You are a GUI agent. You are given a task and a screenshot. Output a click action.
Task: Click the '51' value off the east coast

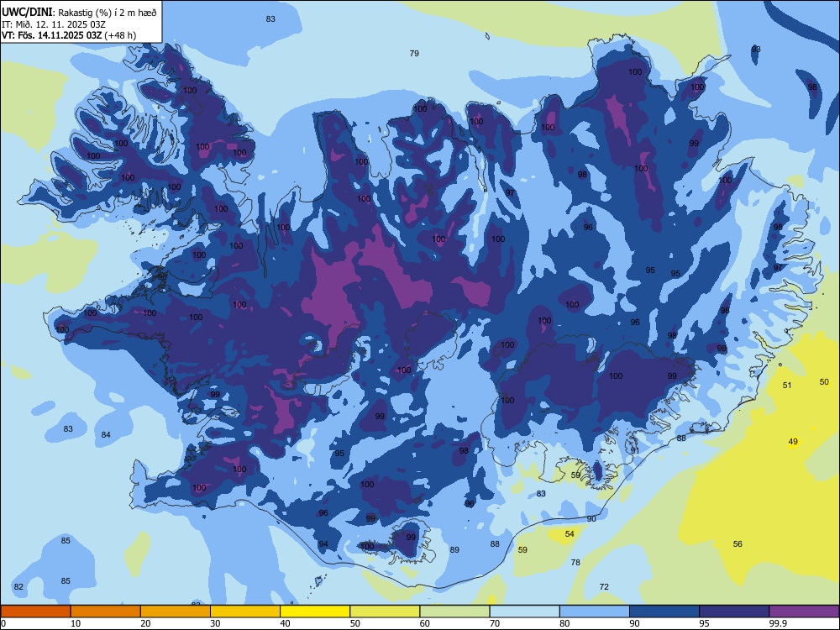click(x=787, y=385)
